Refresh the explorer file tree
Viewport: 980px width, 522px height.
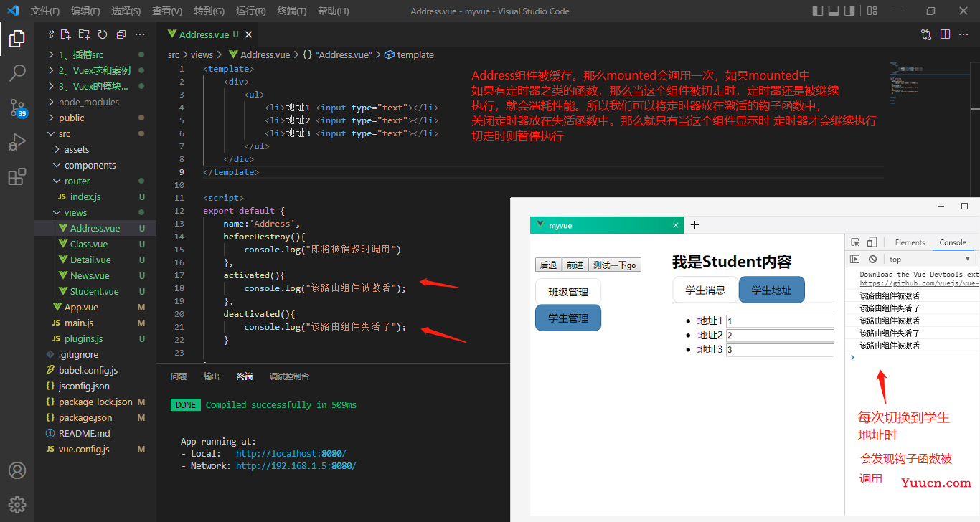[103, 34]
